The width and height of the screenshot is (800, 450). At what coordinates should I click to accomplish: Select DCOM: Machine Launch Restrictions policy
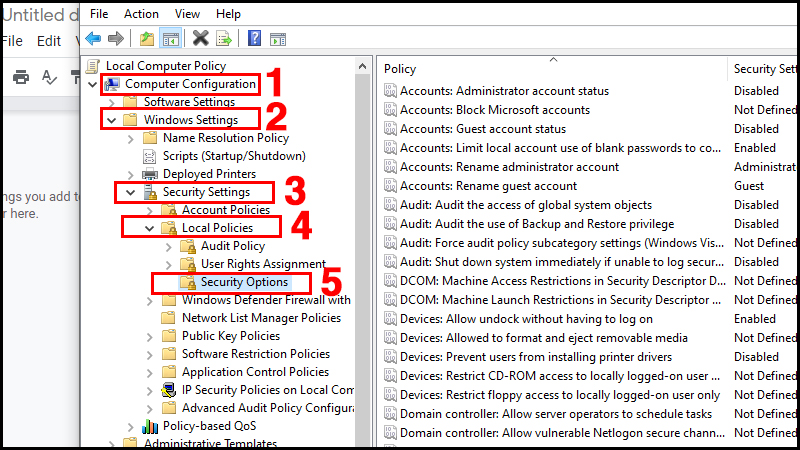560,300
